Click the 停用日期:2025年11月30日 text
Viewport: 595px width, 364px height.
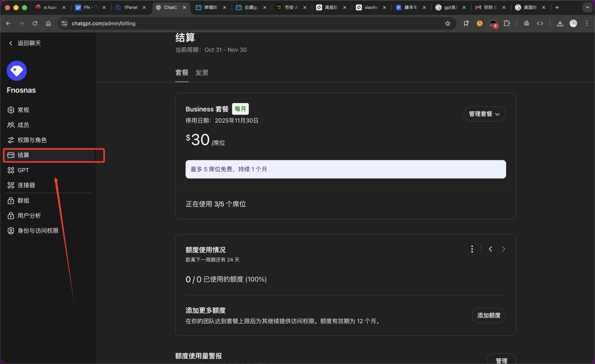pos(222,121)
